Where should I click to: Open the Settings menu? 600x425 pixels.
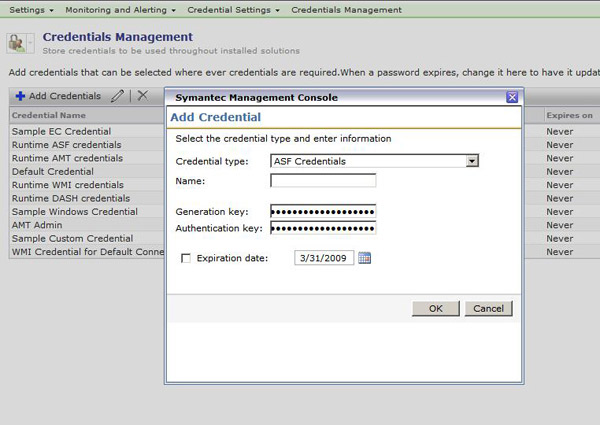pos(30,10)
